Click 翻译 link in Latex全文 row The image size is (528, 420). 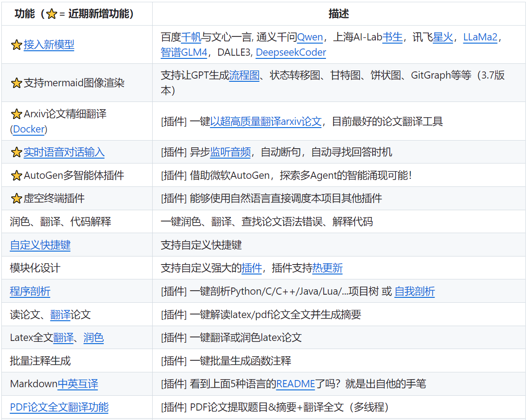click(x=63, y=337)
